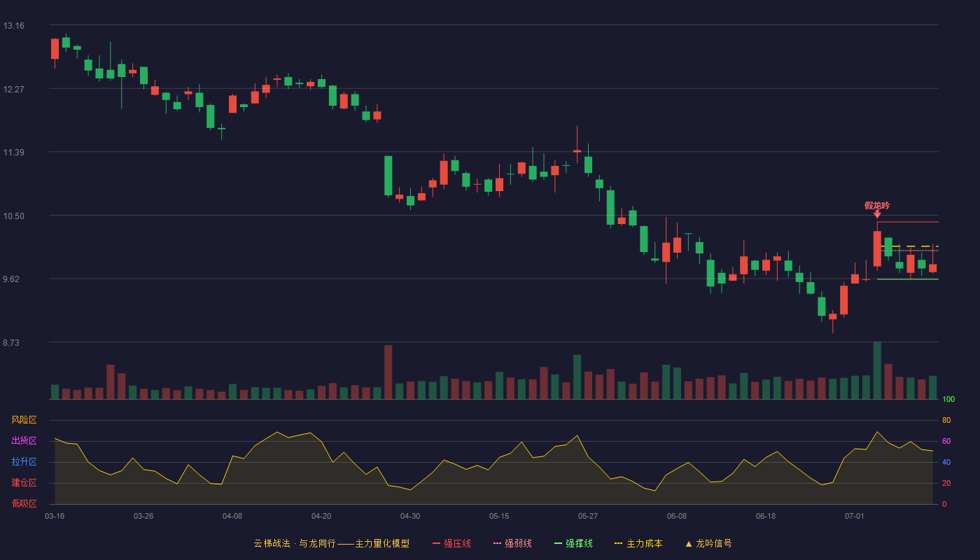Click the red dash icon beside 强压线

coord(437,543)
